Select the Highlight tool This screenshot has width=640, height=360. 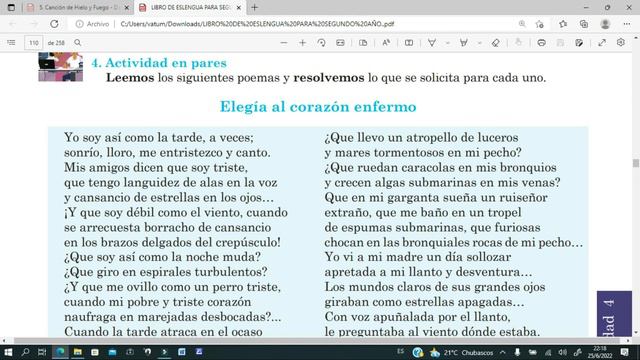[x=464, y=43]
